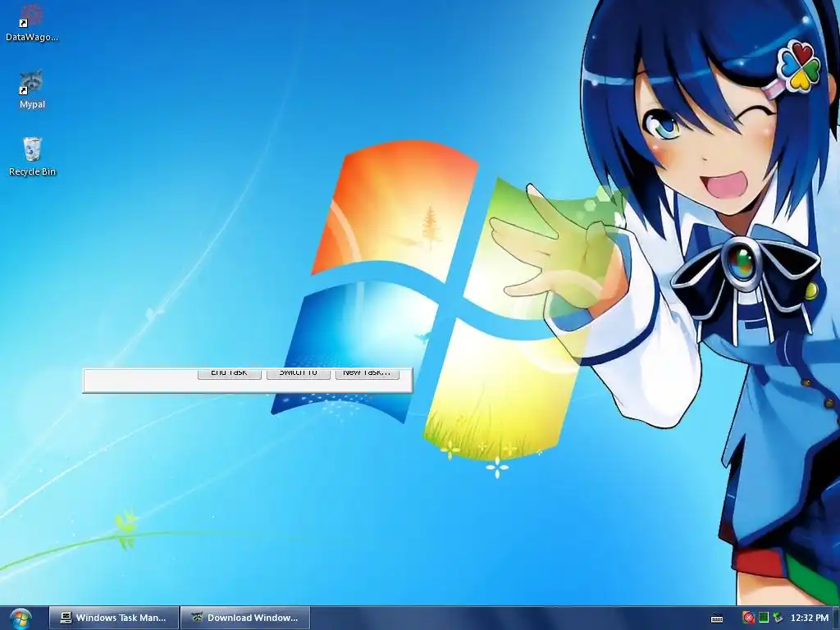Screen dimensions: 840x630
Task: Select the Recycle Bin icon
Action: click(x=32, y=157)
